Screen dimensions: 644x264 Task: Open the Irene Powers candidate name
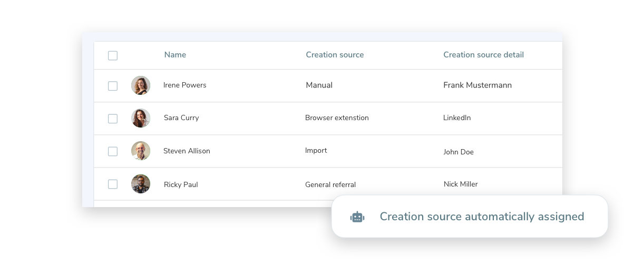(x=185, y=85)
